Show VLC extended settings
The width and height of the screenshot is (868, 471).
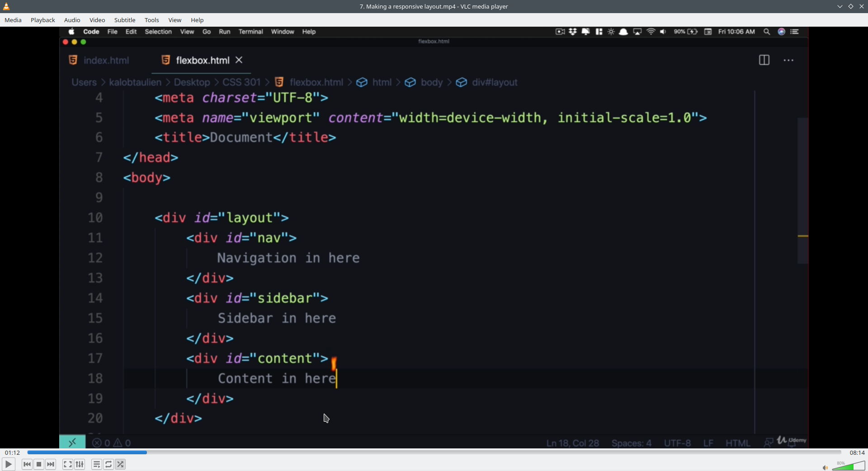pos(80,464)
